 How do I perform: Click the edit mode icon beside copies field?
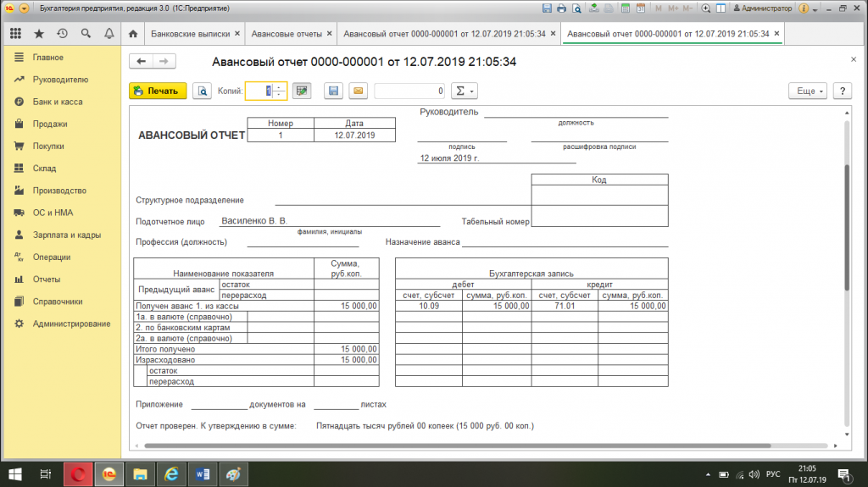302,91
